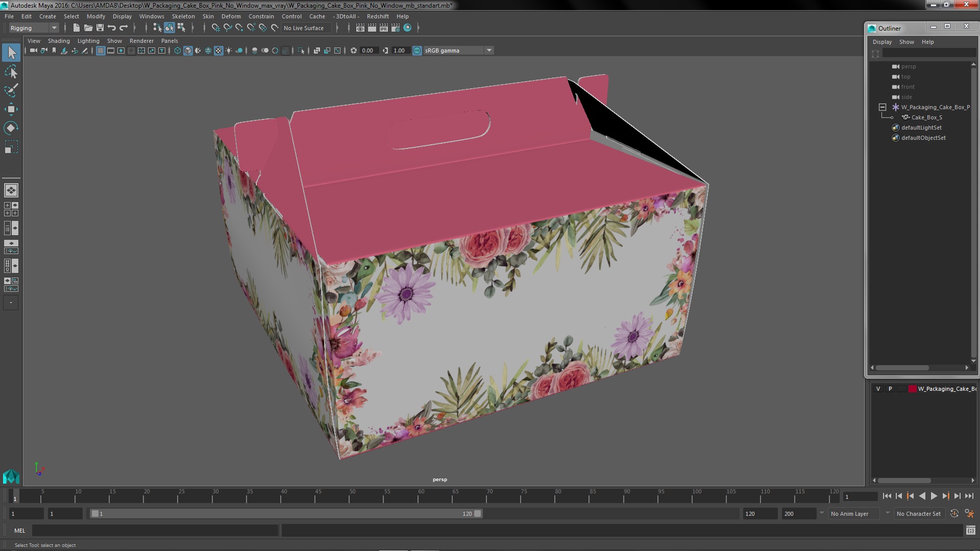Open the Deform menu

tap(231, 16)
